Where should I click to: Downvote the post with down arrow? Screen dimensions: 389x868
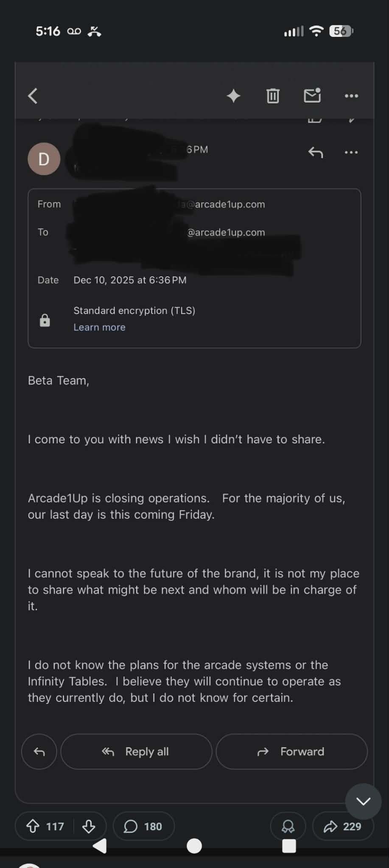pos(89,826)
